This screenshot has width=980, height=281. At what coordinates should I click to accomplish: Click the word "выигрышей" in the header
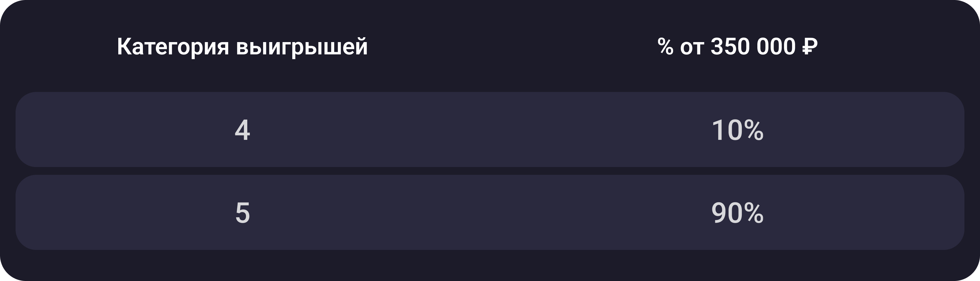click(302, 47)
